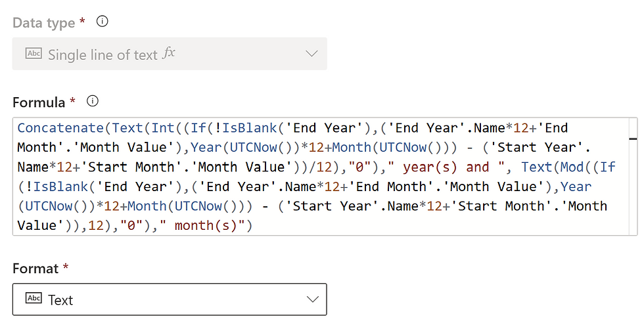Click the Abc icon in Data type field
This screenshot has width=644, height=329.
(x=34, y=54)
